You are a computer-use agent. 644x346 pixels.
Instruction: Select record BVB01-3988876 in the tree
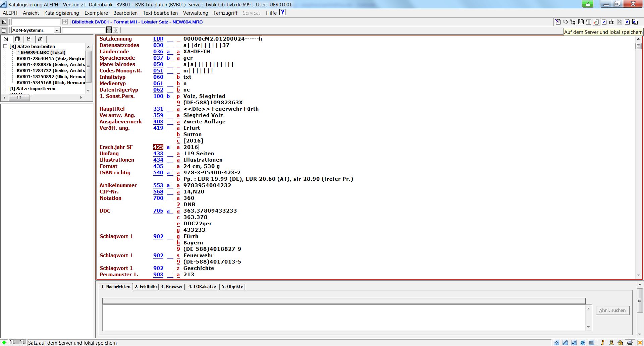(51, 64)
